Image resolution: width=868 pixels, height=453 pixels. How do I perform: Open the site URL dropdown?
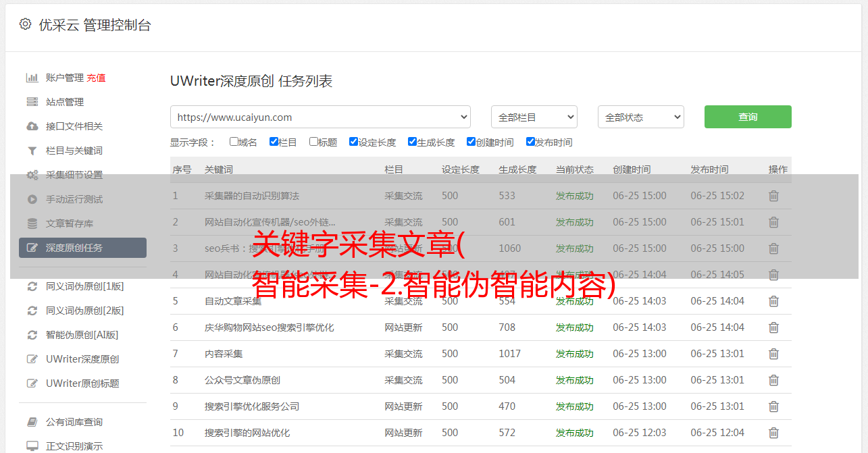point(320,117)
